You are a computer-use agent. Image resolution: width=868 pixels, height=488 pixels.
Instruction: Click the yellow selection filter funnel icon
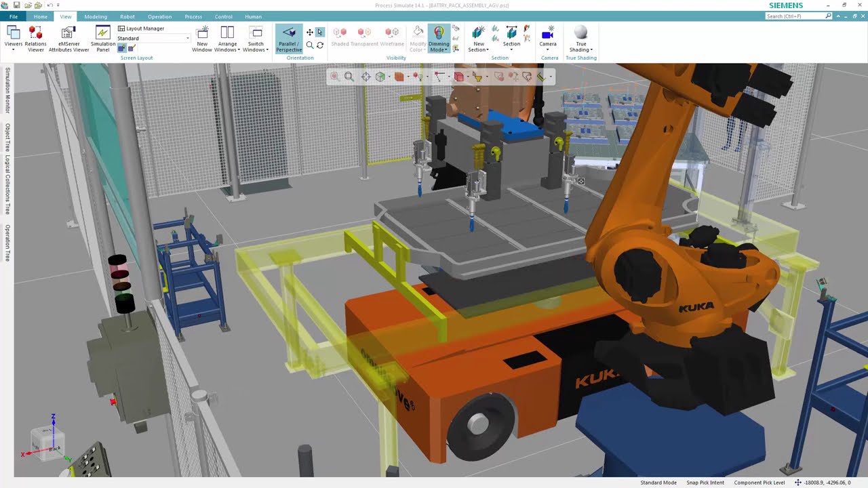coord(477,77)
